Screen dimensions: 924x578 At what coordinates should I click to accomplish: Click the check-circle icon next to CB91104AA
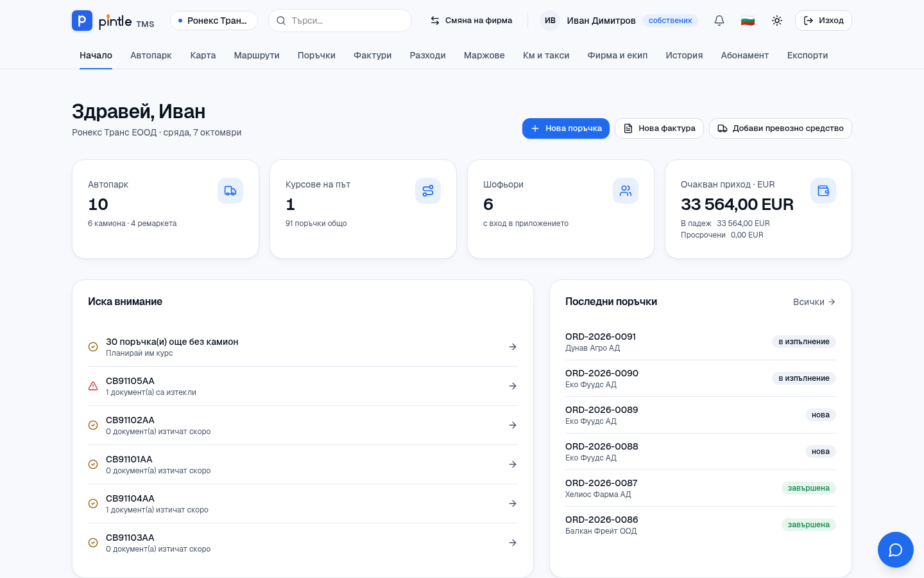coord(93,504)
